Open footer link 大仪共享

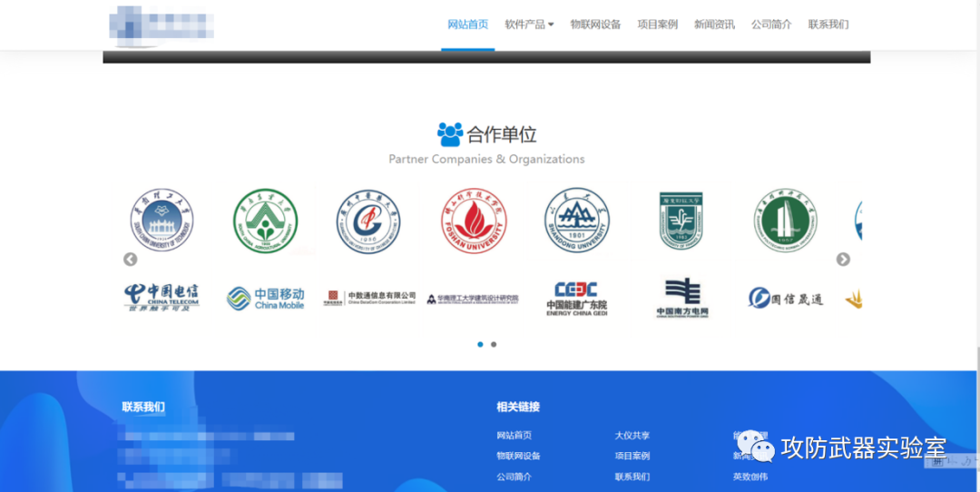pyautogui.click(x=632, y=435)
